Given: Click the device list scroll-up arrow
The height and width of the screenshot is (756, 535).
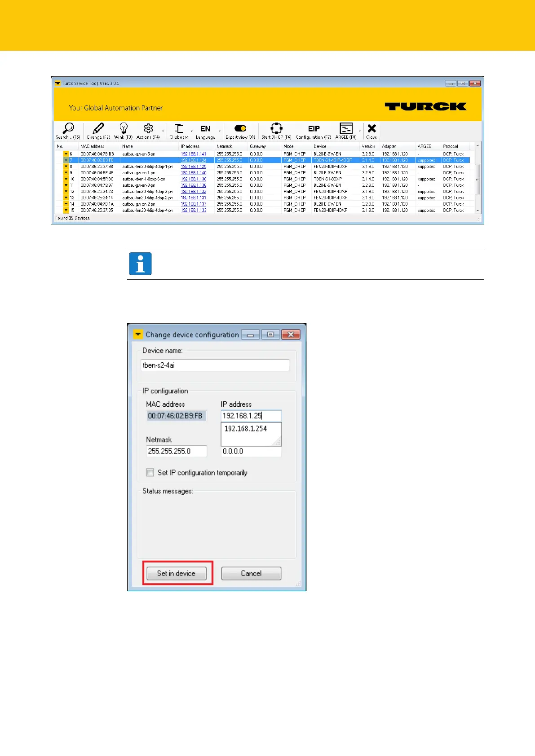Looking at the screenshot, I should [x=478, y=145].
